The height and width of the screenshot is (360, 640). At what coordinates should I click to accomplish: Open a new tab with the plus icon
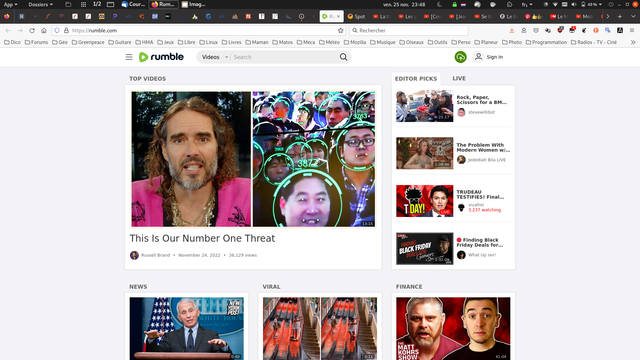620,16
